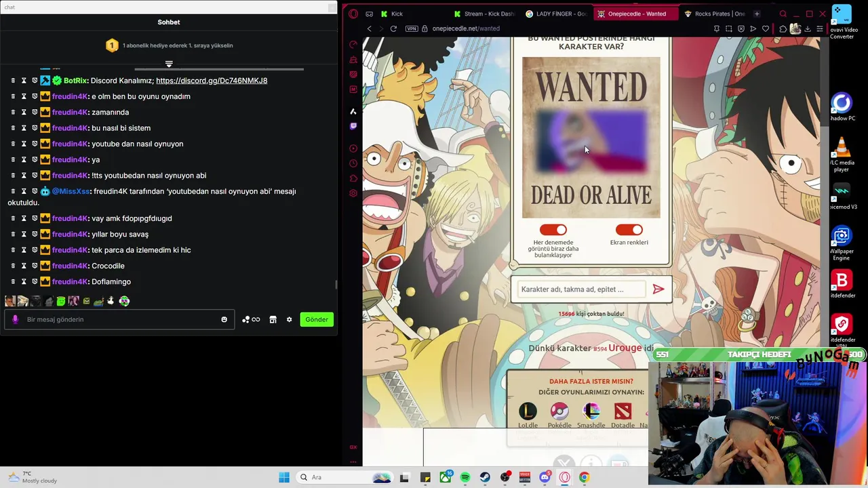Open the LoLdle game icon
Viewport: 868px width, 488px height.
(528, 411)
